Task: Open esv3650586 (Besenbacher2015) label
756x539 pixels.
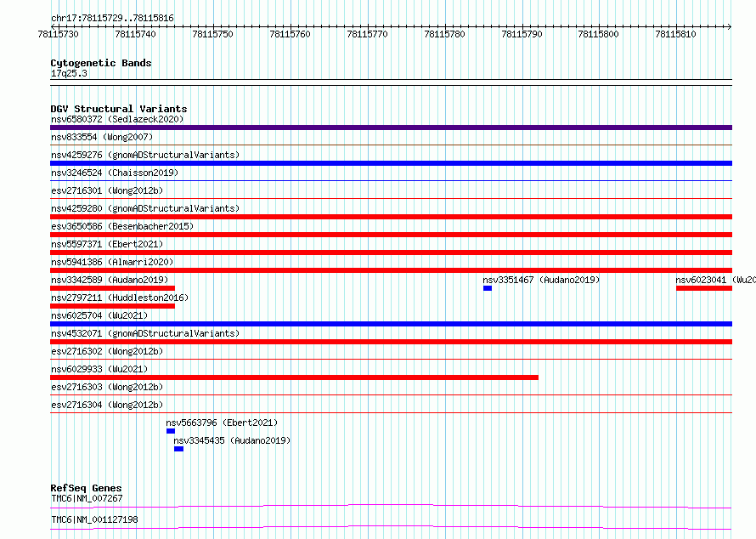Action: (122, 226)
